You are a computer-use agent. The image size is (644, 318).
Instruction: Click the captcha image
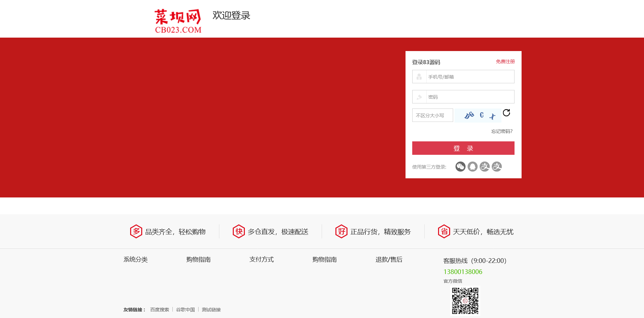click(x=478, y=116)
